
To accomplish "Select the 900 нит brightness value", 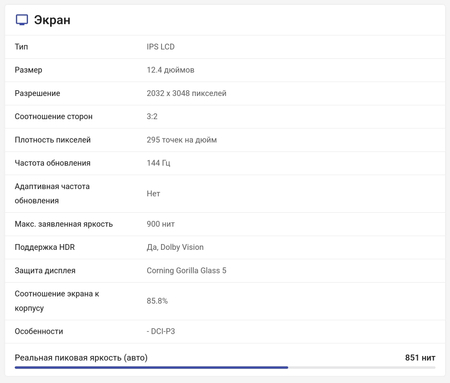I will [161, 224].
